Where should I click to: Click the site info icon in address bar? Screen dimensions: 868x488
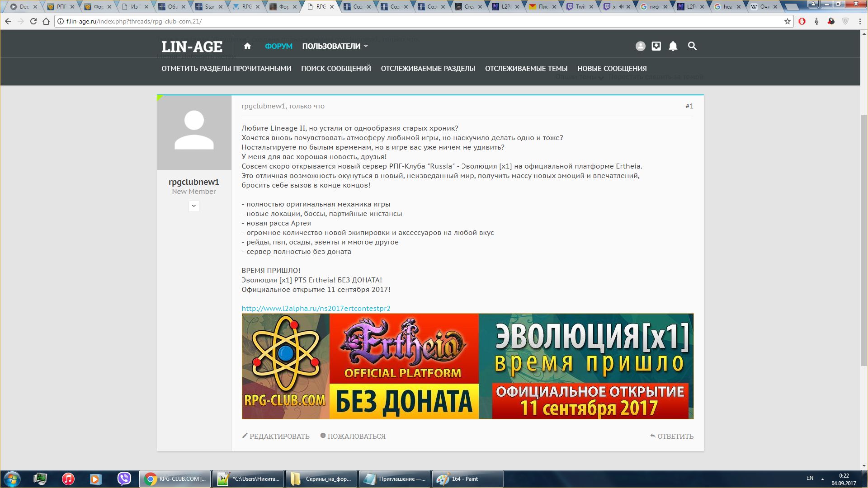pos(61,21)
